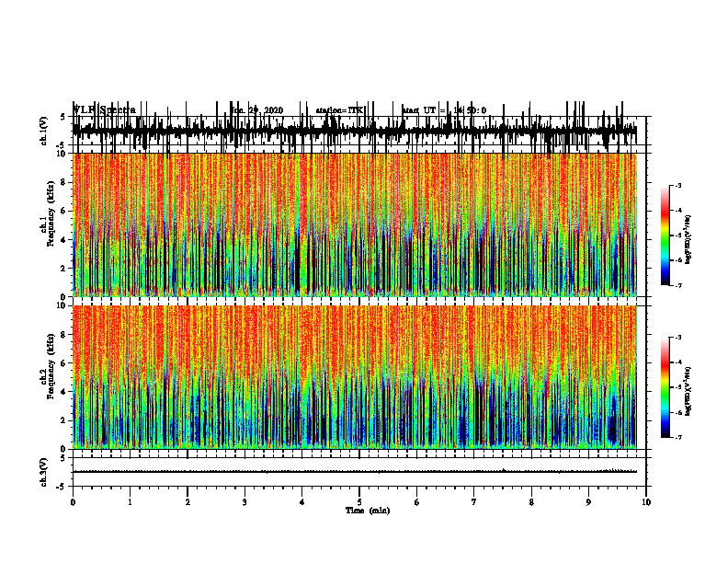
Task: Click the "ch.1(V)" waveform axis label
Action: pos(44,131)
